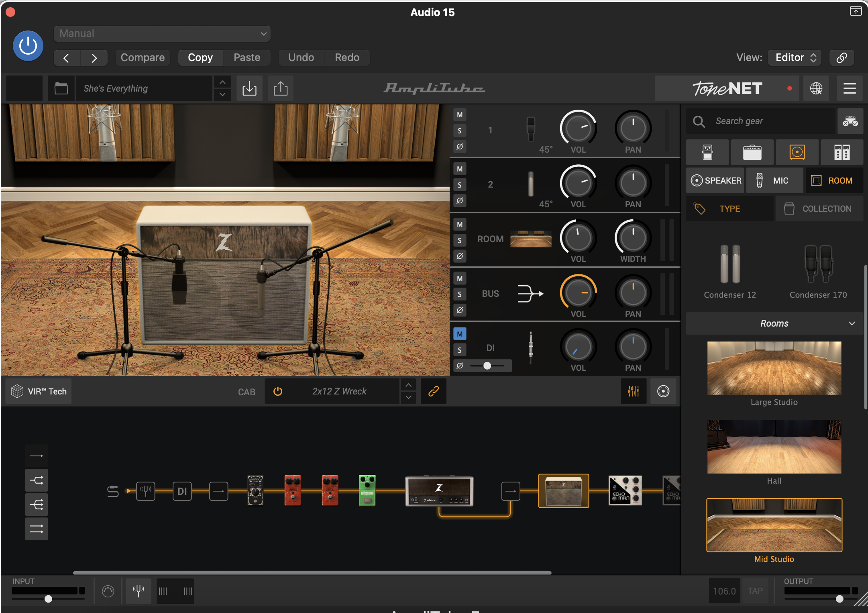Viewport: 868px width, 613px height.
Task: Open the hamburger main menu
Action: click(849, 88)
